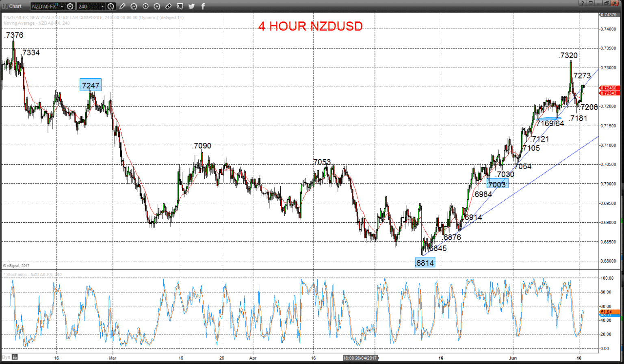
Task: Toggle the Dyn scaling mode label
Action: pyautogui.click(x=6, y=357)
